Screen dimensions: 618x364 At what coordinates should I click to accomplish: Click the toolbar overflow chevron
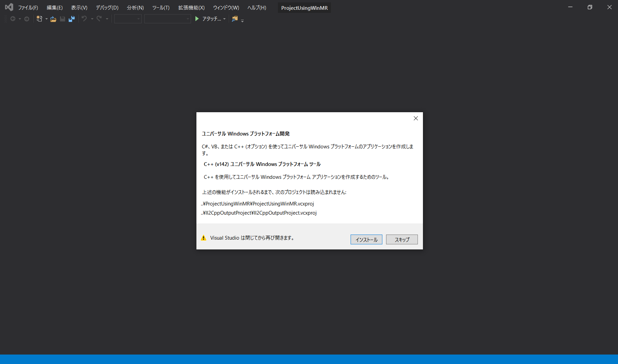point(242,20)
